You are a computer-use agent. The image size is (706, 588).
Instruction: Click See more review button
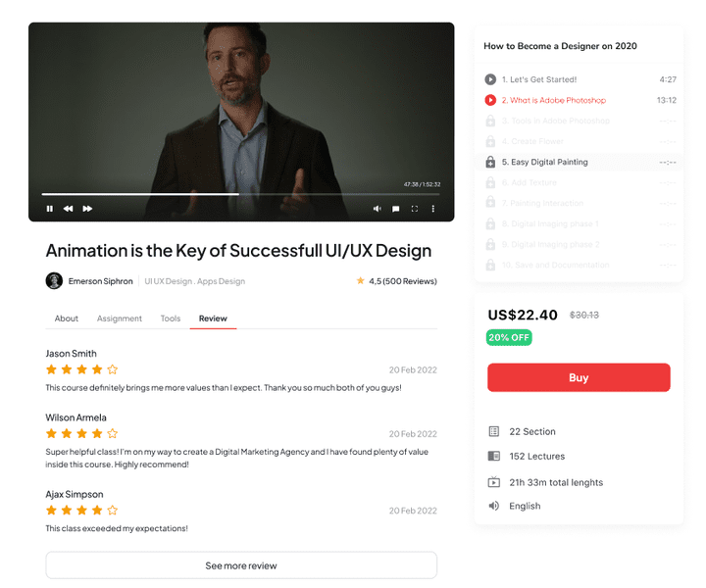pos(241,565)
